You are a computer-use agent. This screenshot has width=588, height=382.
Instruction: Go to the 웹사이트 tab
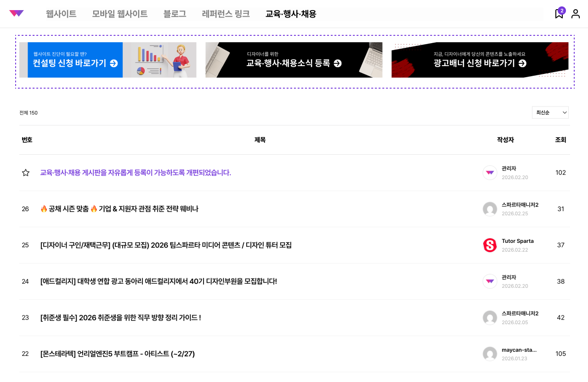pos(61,14)
